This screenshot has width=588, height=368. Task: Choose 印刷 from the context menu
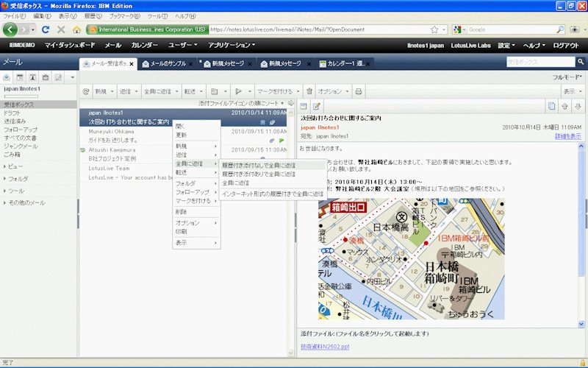click(196, 232)
